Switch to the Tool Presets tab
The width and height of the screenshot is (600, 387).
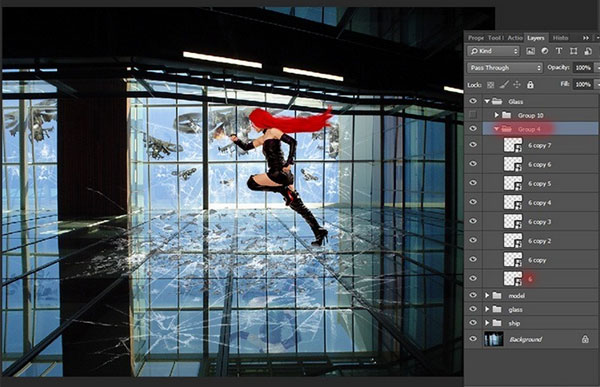tap(495, 38)
